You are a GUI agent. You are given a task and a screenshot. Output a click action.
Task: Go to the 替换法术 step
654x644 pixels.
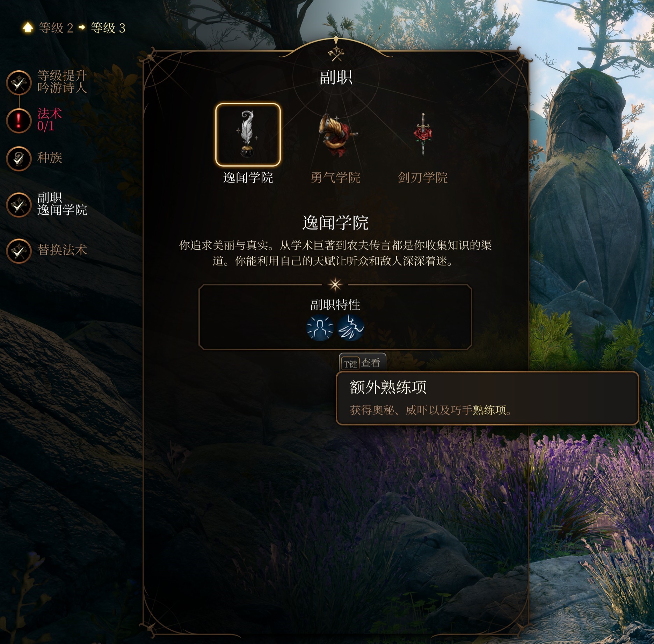(x=47, y=251)
